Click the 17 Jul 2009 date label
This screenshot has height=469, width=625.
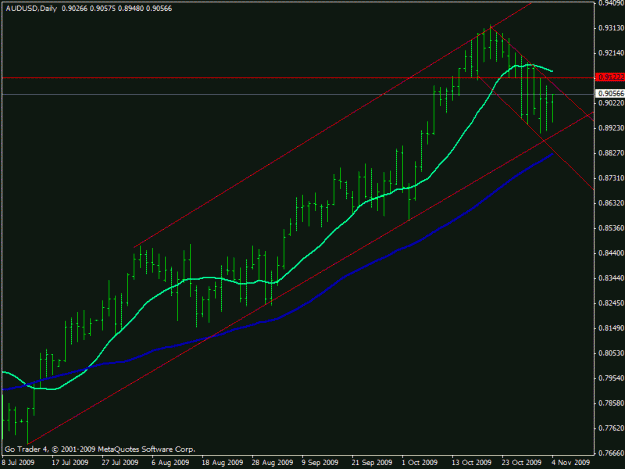[70, 463]
